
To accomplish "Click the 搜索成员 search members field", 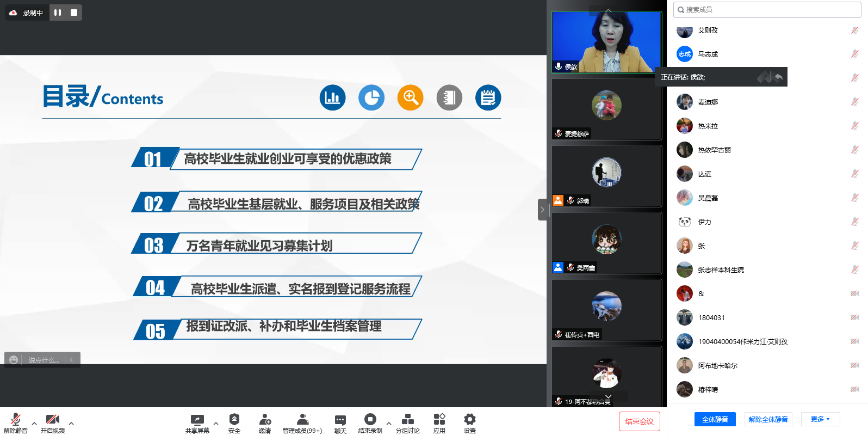I will pos(767,10).
